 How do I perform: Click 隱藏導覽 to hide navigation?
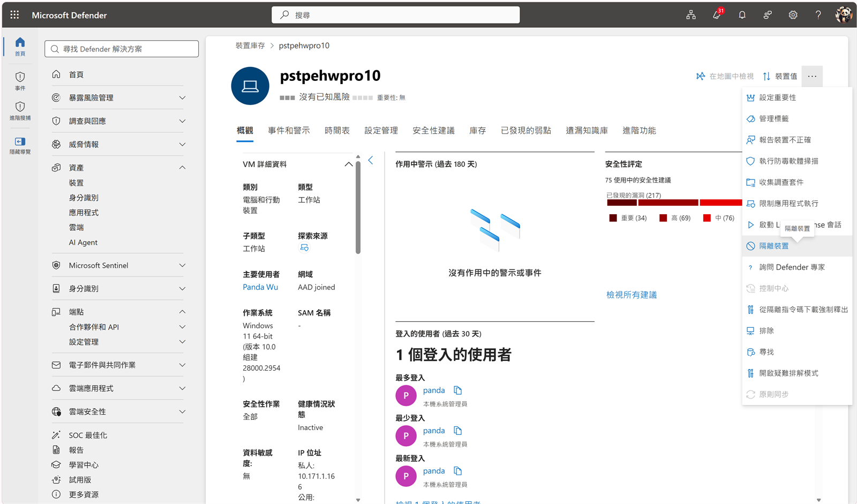click(x=20, y=145)
